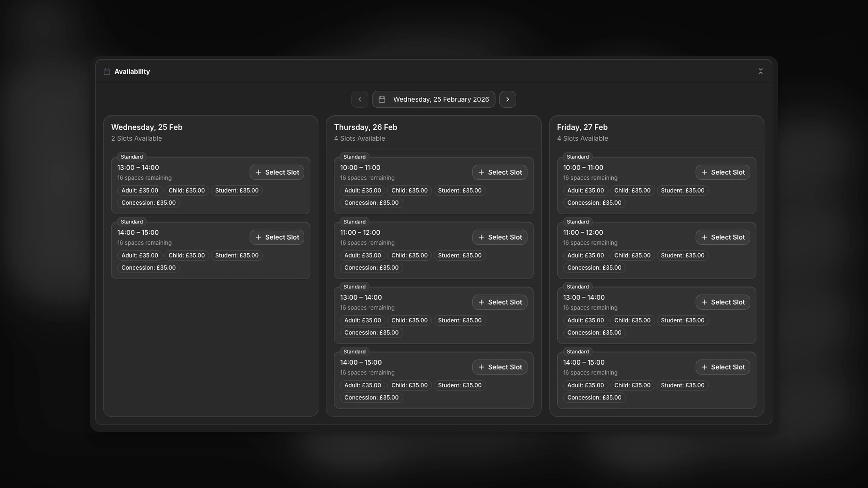Select Slot for Friday 10:00 – 11:00
Image resolution: width=868 pixels, height=488 pixels.
tap(723, 172)
